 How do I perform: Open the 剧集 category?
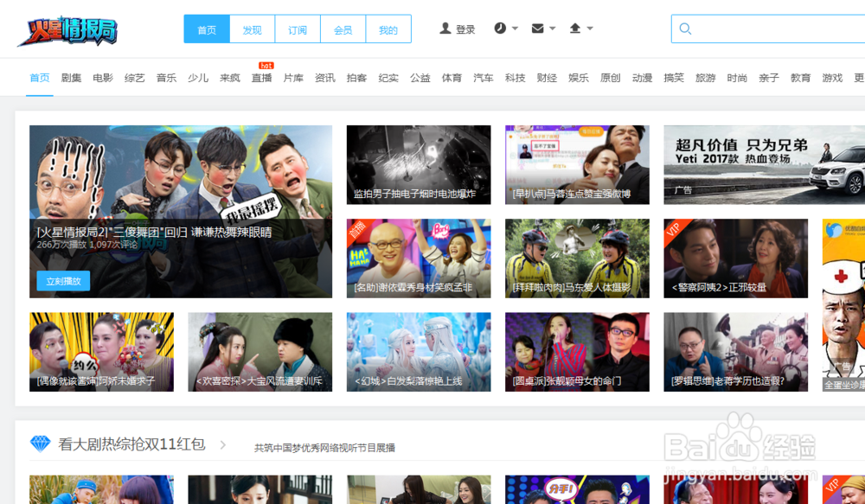click(71, 78)
